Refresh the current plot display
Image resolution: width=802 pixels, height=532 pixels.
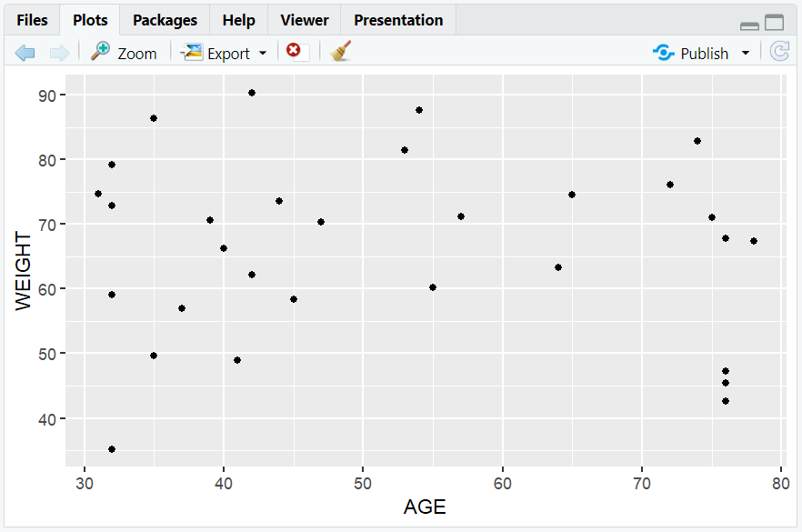(780, 52)
